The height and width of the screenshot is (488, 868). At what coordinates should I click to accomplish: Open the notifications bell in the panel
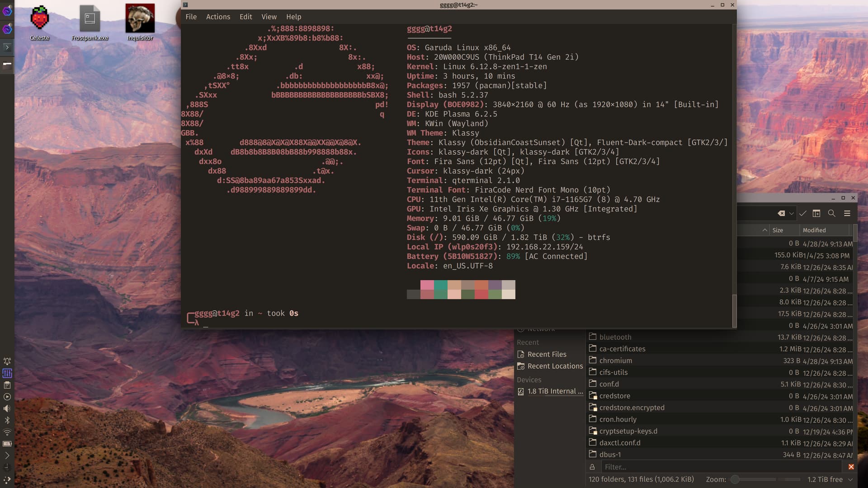pyautogui.click(x=7, y=361)
